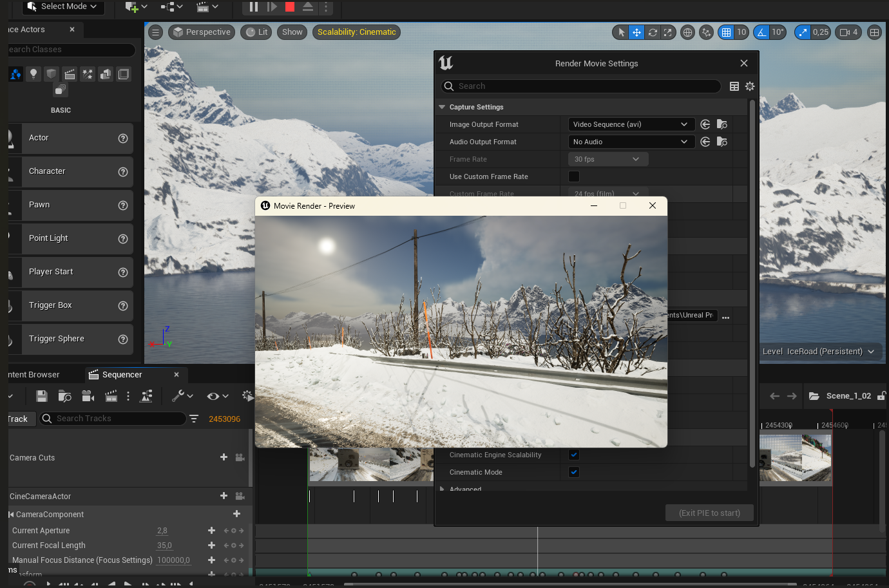Open rotation snap value 10° dropdown
This screenshot has height=588, width=889.
pyautogui.click(x=778, y=32)
